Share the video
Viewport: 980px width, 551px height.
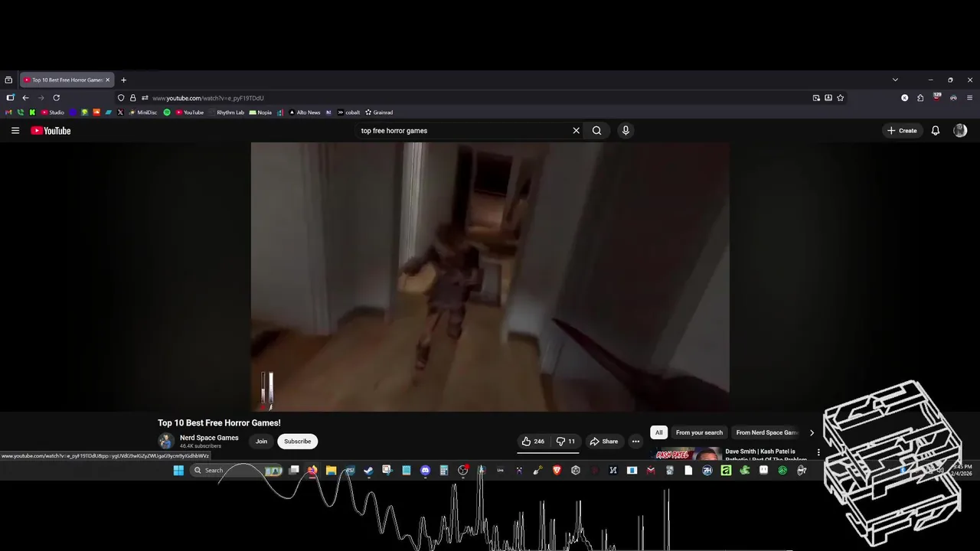[x=603, y=442]
